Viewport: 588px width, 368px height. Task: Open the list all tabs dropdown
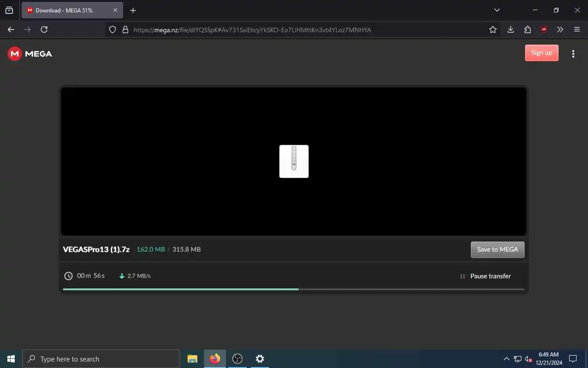497,10
